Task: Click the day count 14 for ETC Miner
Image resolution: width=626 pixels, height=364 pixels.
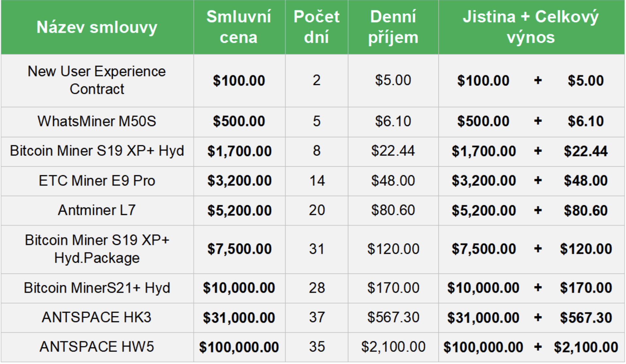Action: [317, 181]
